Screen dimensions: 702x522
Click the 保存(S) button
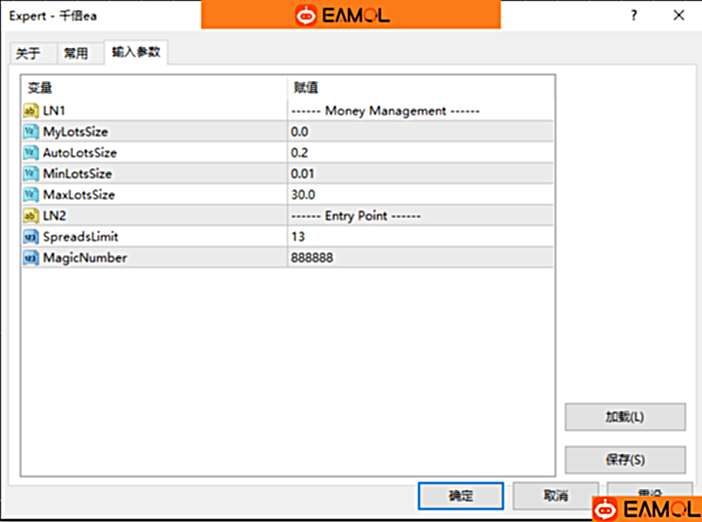tap(625, 459)
